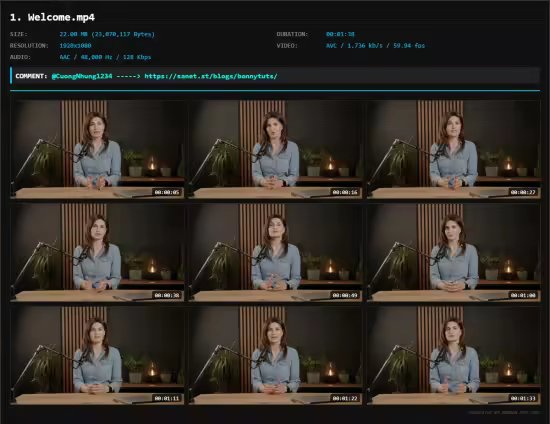Click the 'COMMENT:' label
The image size is (550, 424).
pos(31,76)
